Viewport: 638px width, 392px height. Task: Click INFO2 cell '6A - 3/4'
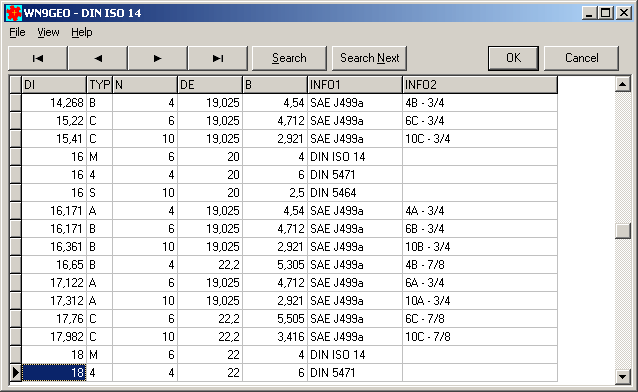tap(480, 283)
